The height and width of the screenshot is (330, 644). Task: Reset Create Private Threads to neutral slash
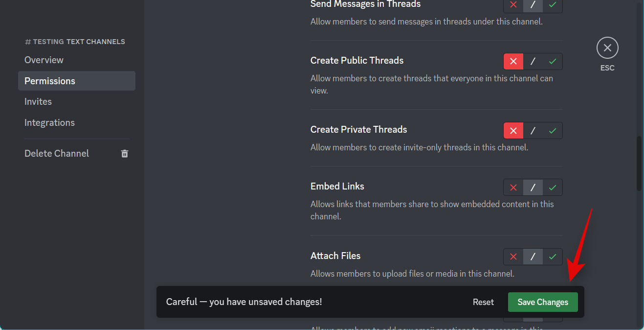point(533,131)
